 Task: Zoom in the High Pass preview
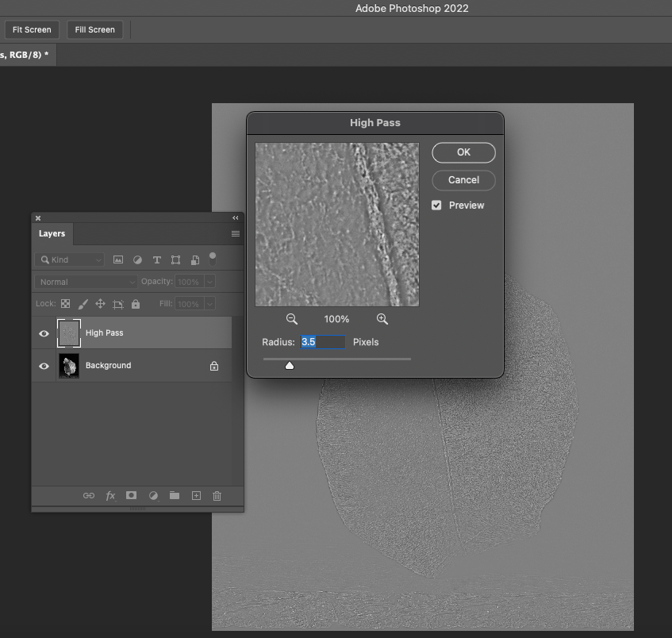coord(382,319)
